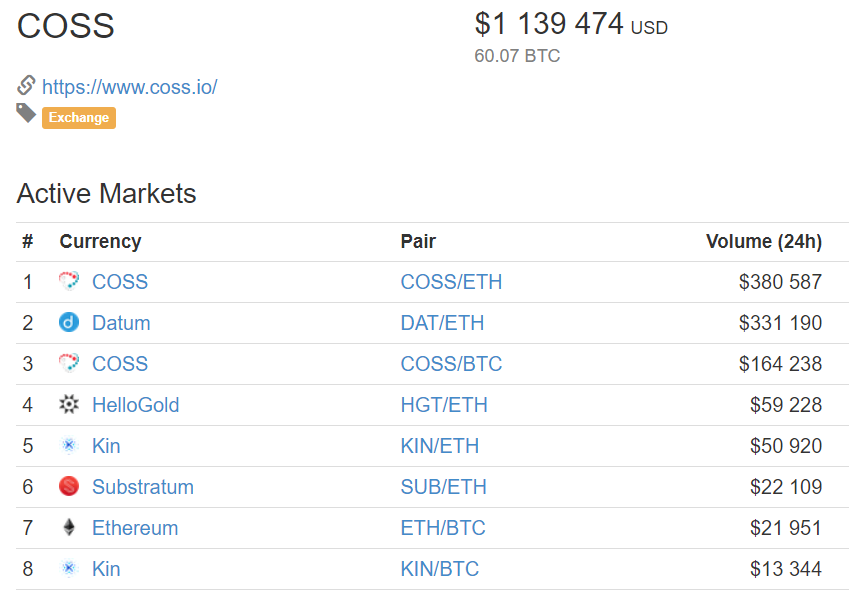Viewport: 849px width, 595px height.
Task: Open the COSS/ETH pair link
Action: tap(451, 282)
